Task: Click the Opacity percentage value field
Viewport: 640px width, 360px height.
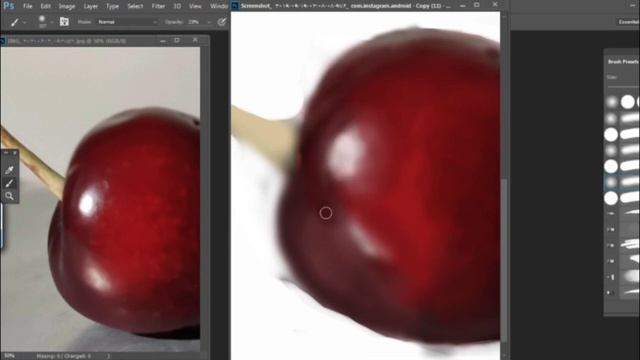Action: click(x=195, y=22)
